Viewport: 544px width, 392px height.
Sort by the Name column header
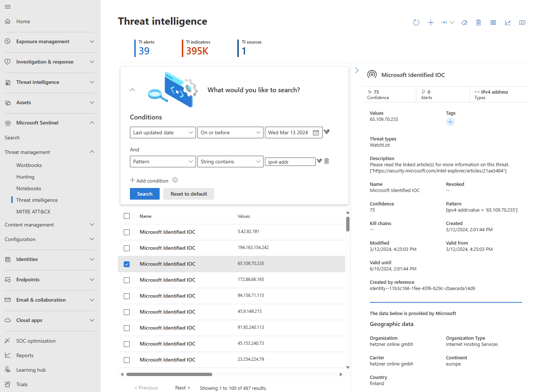coord(146,216)
